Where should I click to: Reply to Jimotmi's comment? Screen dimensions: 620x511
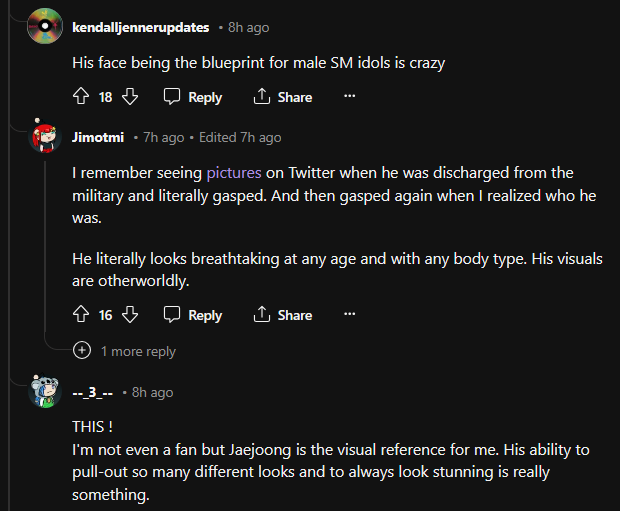[x=193, y=315]
